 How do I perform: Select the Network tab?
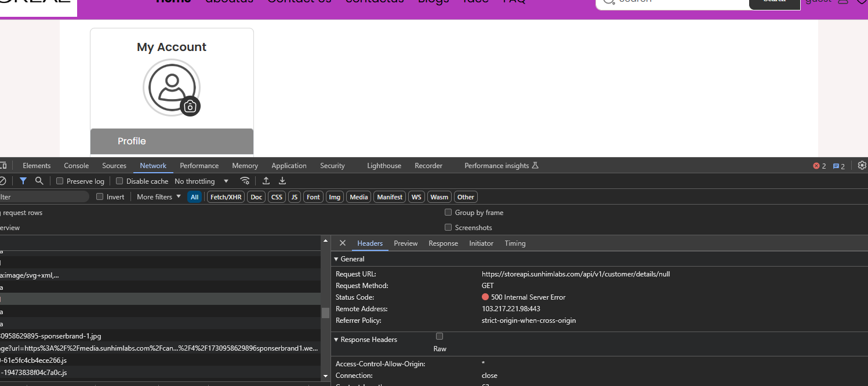pos(153,166)
